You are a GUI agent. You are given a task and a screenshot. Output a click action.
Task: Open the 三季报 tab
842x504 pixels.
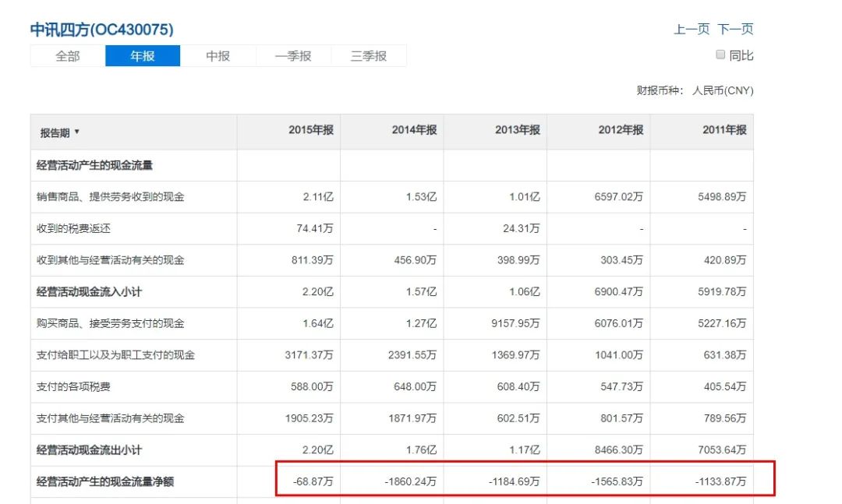tap(369, 56)
